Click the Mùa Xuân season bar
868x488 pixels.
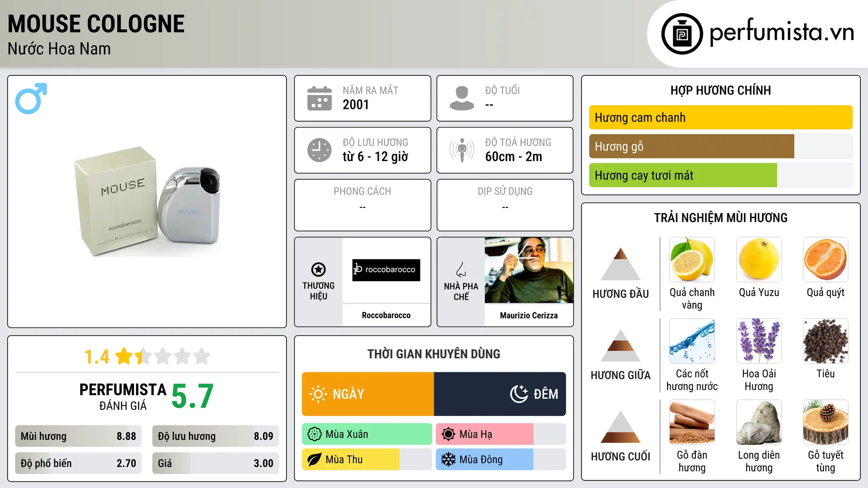point(367,434)
